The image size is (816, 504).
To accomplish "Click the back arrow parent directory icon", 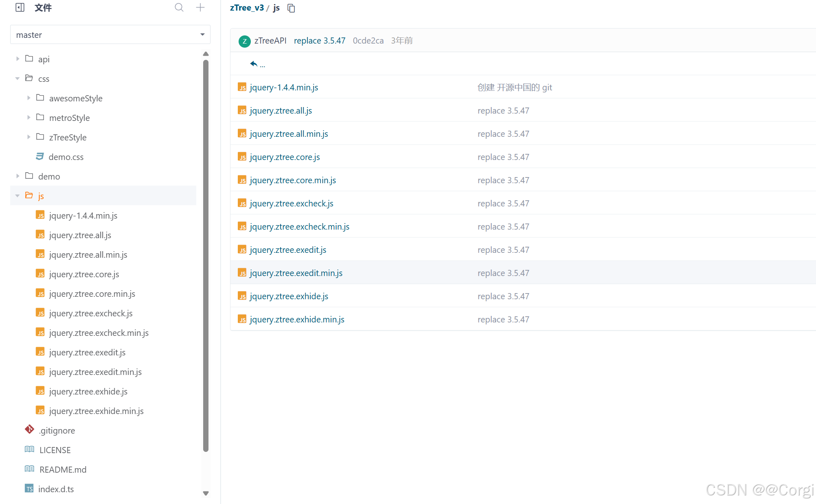I will [254, 64].
